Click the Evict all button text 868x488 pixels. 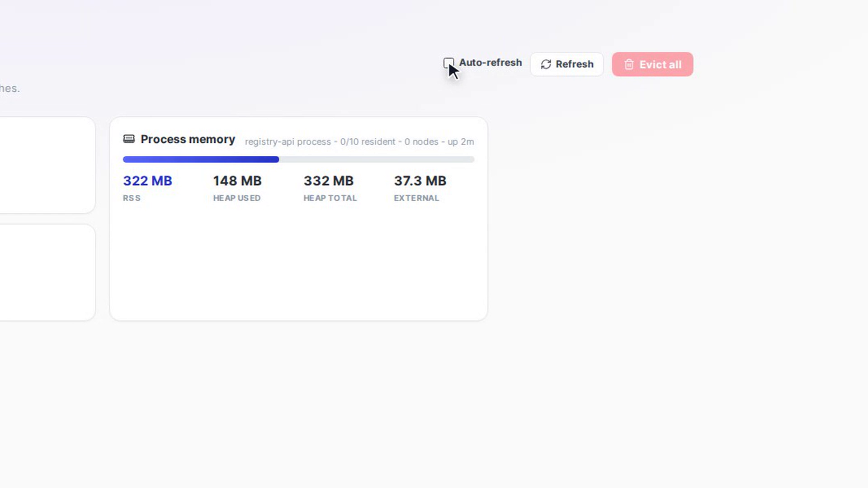coord(660,65)
